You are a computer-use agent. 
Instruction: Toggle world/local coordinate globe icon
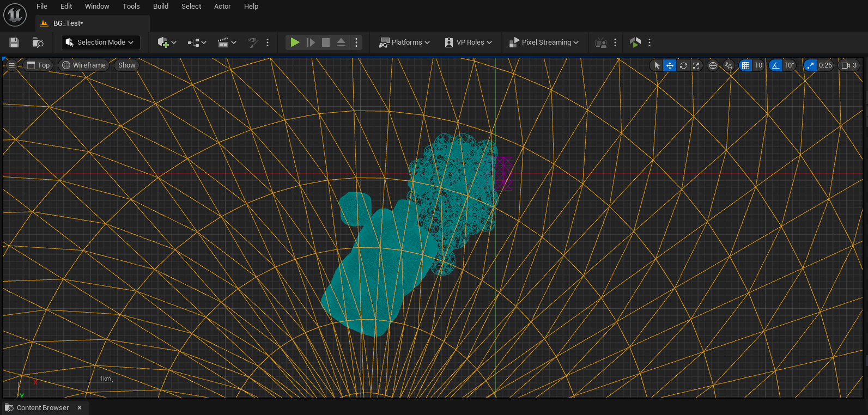click(x=713, y=65)
